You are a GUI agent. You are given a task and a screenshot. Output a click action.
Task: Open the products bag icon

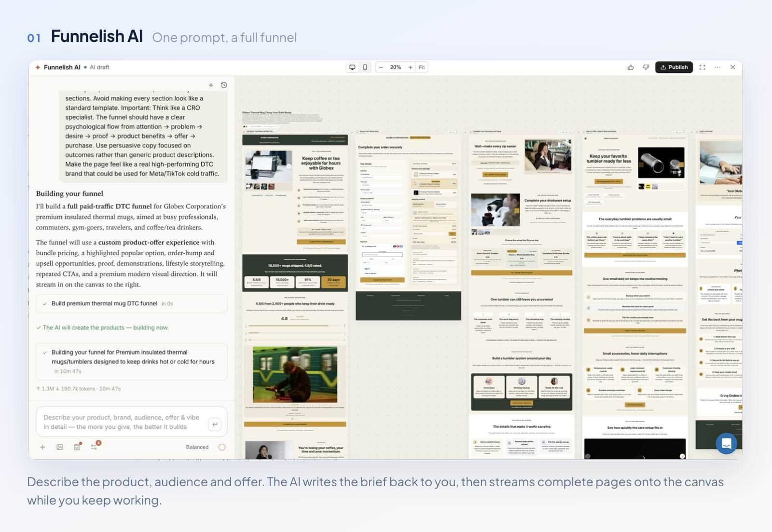pyautogui.click(x=77, y=447)
